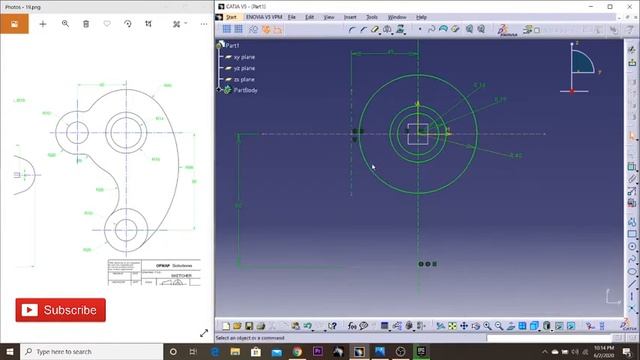Screen dimensions: 640x360
Task: Click the What's This help icon
Action: coord(333,326)
